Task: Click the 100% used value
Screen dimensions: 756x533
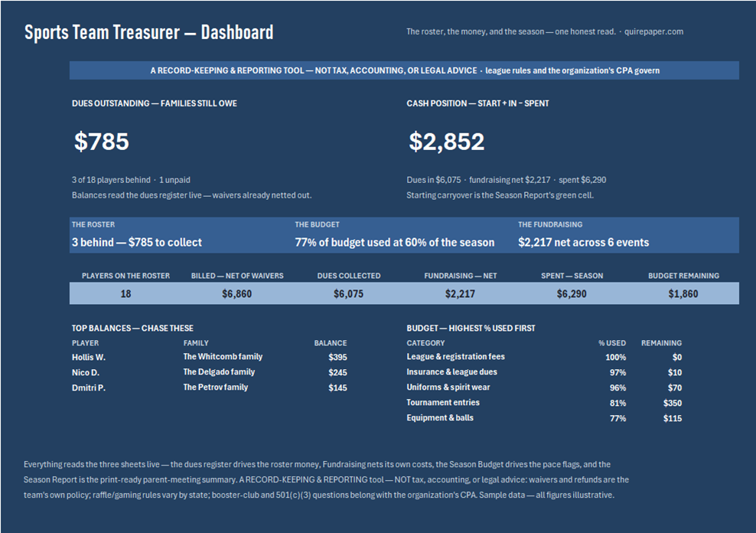Action: [616, 358]
